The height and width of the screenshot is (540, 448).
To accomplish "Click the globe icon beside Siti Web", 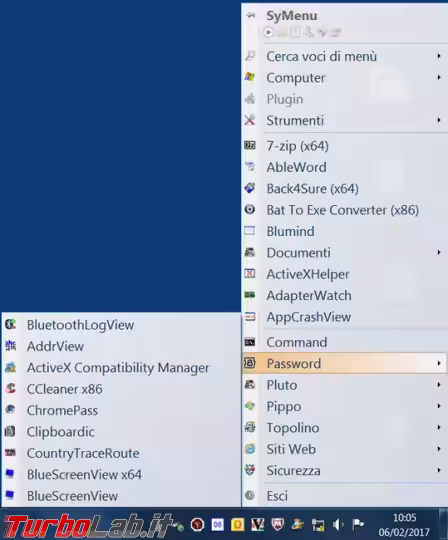I will (x=250, y=448).
